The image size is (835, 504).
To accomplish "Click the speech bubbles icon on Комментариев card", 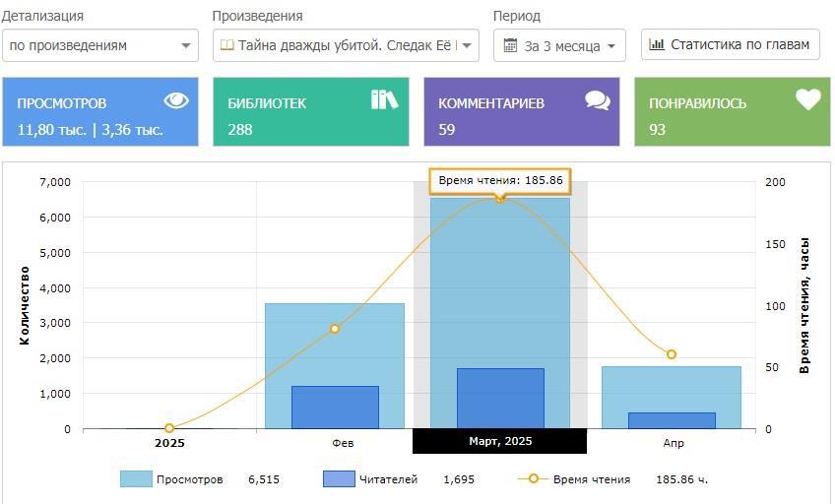I will (597, 100).
